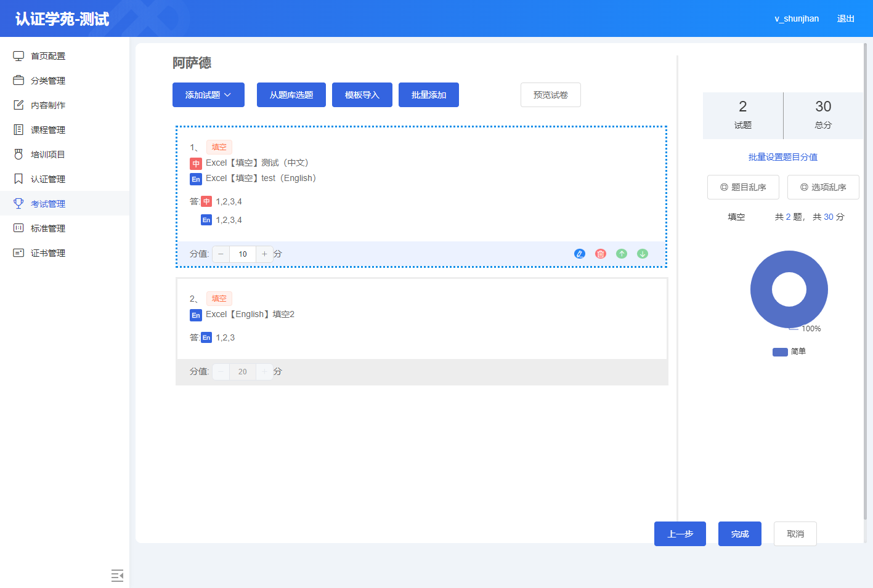Edit question 1 with the pencil icon
This screenshot has width=873, height=588.
click(x=580, y=254)
